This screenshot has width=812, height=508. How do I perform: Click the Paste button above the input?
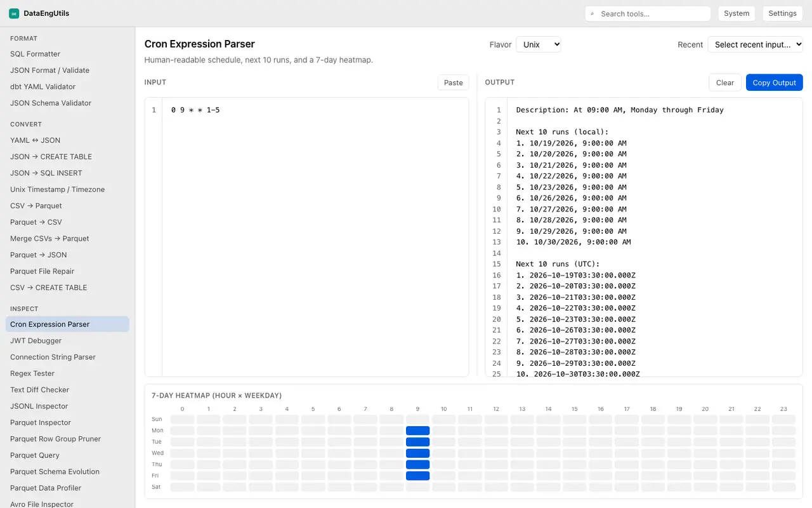coord(454,83)
